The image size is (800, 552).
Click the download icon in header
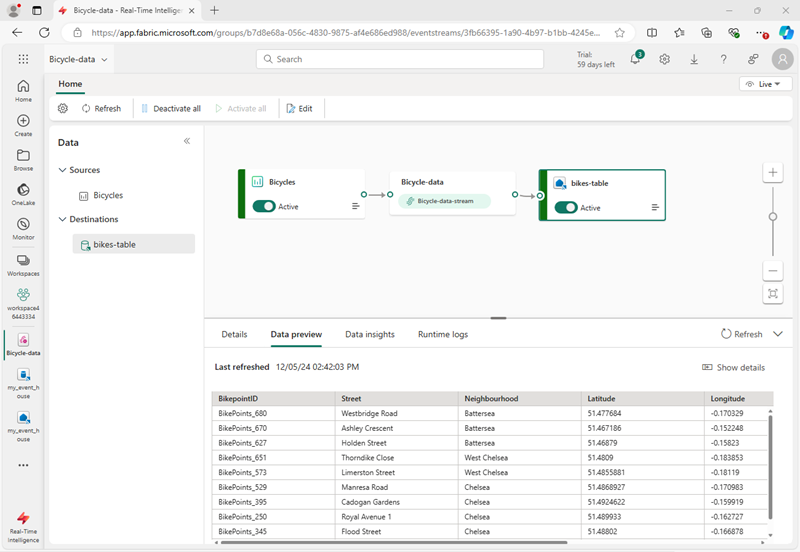694,59
